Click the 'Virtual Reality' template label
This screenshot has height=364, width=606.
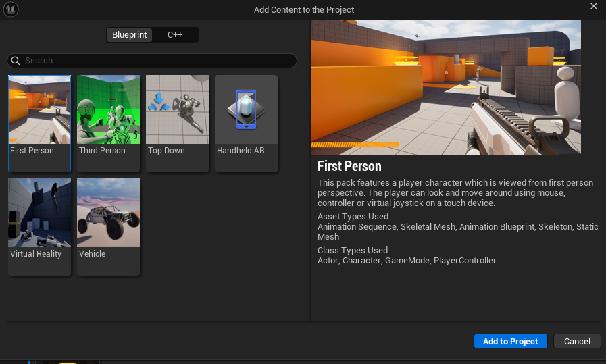36,254
